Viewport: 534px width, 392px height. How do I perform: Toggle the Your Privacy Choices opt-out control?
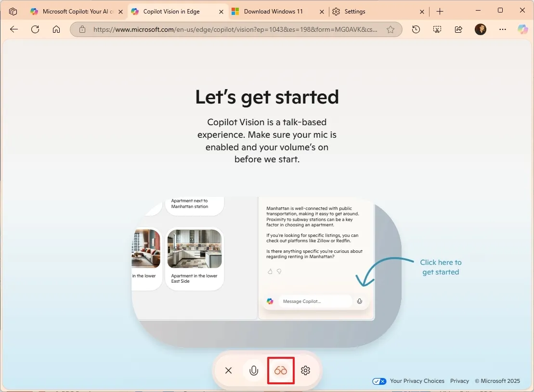(379, 381)
